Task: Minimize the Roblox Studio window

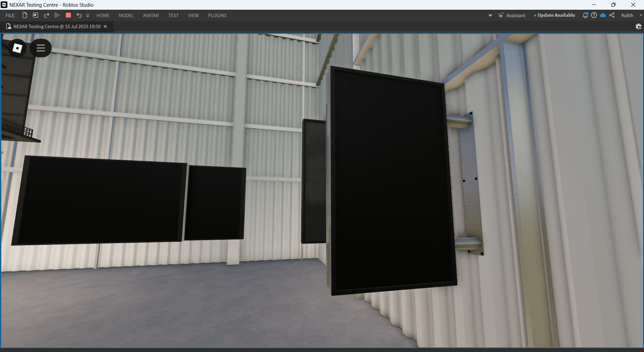Action: (x=594, y=5)
